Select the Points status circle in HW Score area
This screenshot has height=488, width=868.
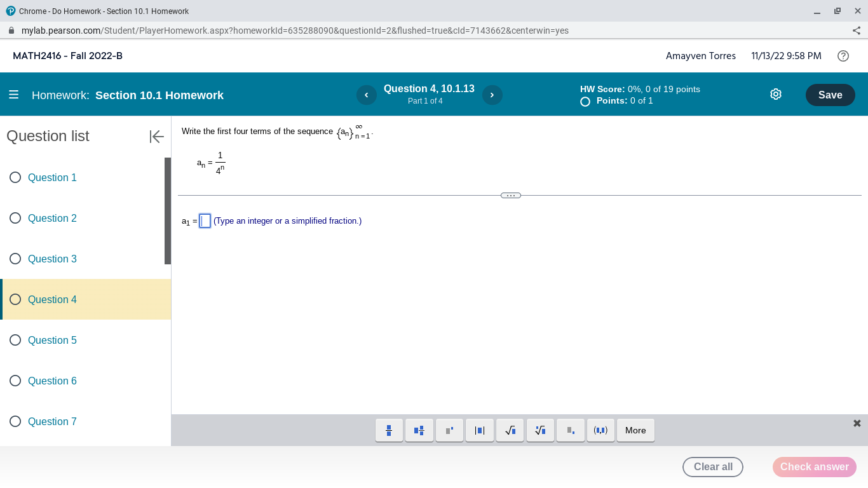(x=585, y=101)
